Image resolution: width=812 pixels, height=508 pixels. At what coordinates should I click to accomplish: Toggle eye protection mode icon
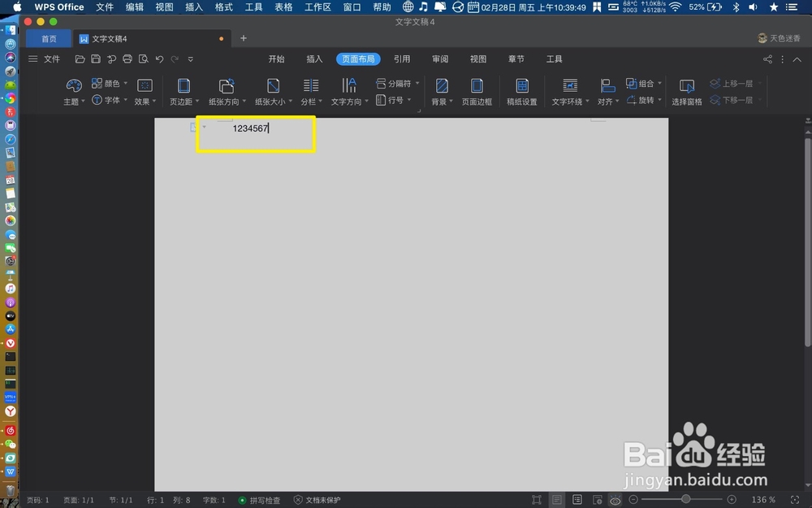point(615,500)
